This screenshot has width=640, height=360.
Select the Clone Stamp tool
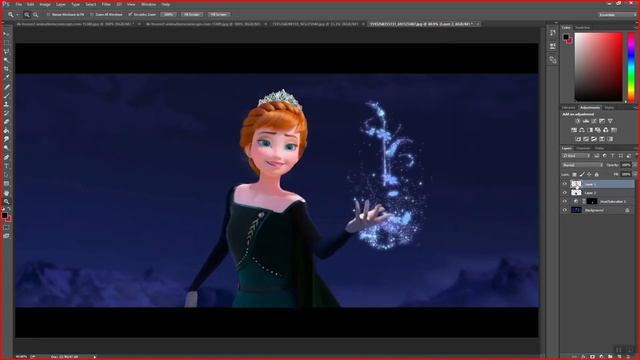[x=6, y=104]
